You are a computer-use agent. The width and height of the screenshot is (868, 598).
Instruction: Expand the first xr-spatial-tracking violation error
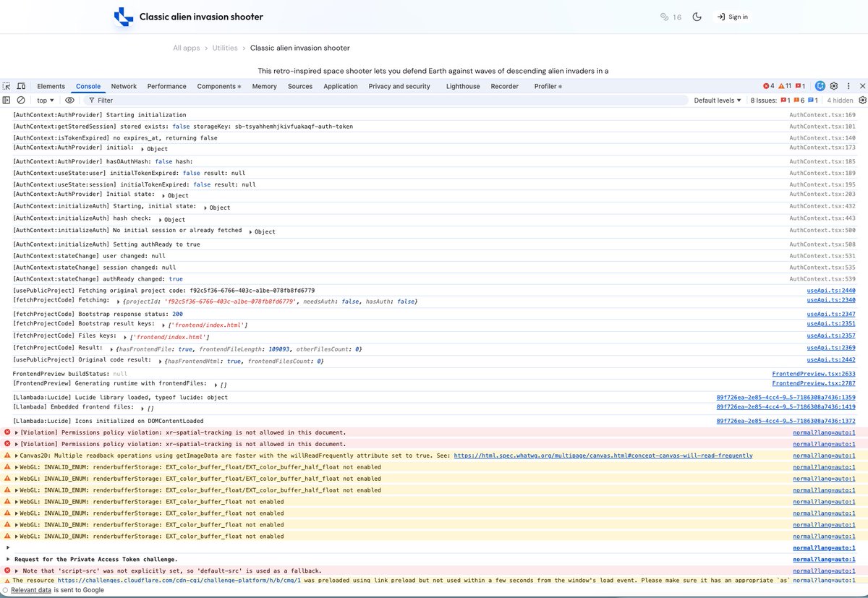[17, 432]
